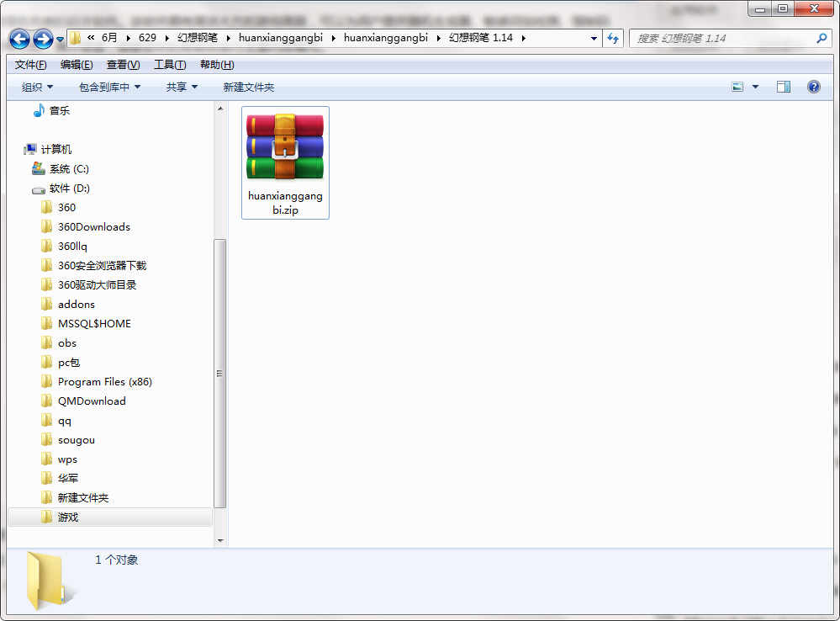Open the 包含到库中 dropdown
The height and width of the screenshot is (621, 840).
pyautogui.click(x=109, y=87)
